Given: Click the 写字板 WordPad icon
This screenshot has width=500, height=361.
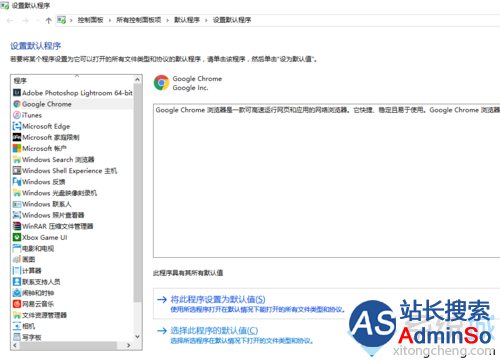Looking at the screenshot, I should point(17,337).
